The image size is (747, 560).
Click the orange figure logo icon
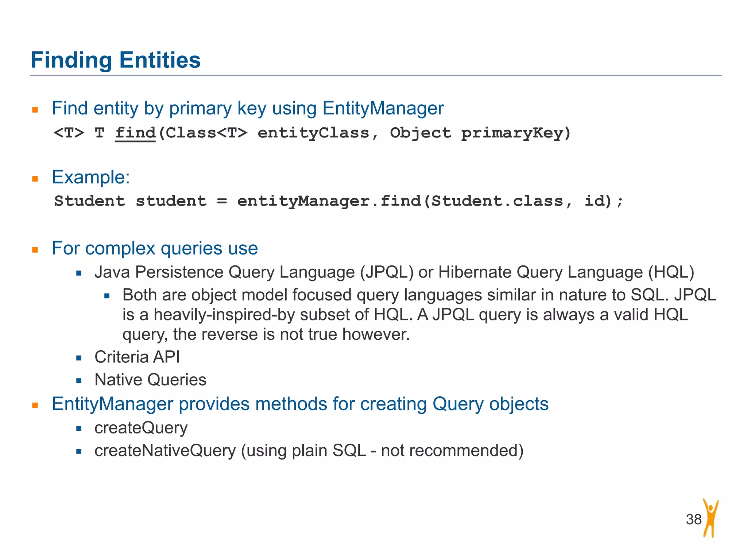(710, 518)
